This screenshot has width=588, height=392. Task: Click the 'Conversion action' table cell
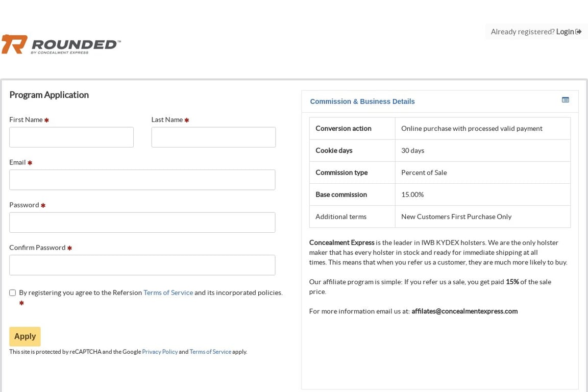352,128
